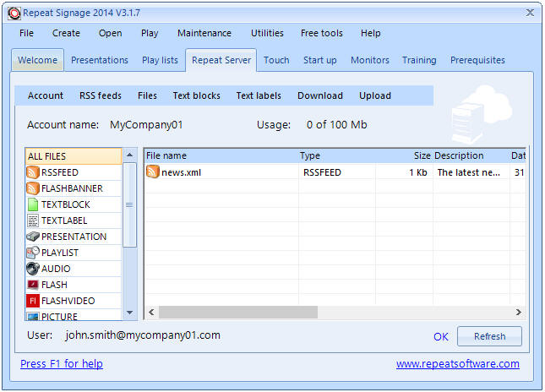Switch to the Monitors tab
Viewport: 545px width, 392px height.
coord(370,60)
